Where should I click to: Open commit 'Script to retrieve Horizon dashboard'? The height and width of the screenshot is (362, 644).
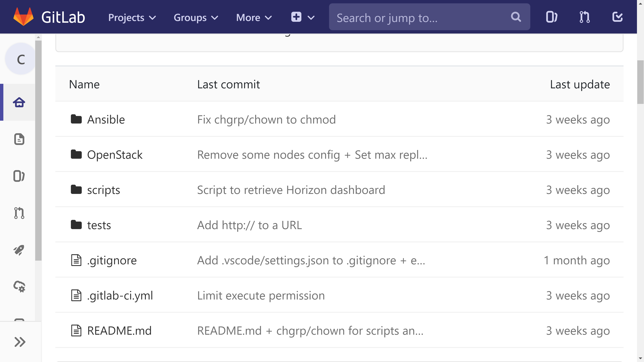tap(291, 190)
